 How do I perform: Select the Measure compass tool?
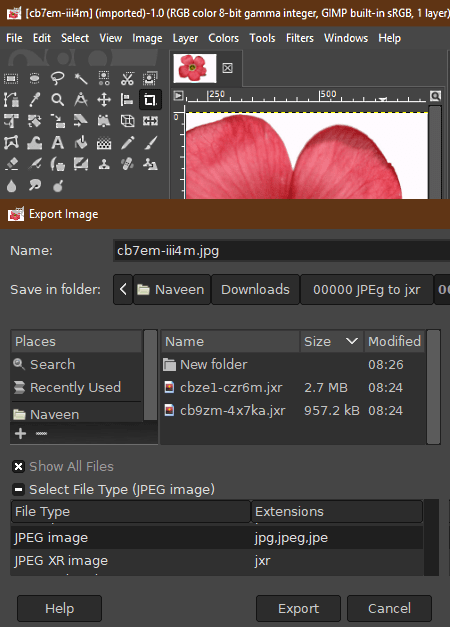pos(81,100)
